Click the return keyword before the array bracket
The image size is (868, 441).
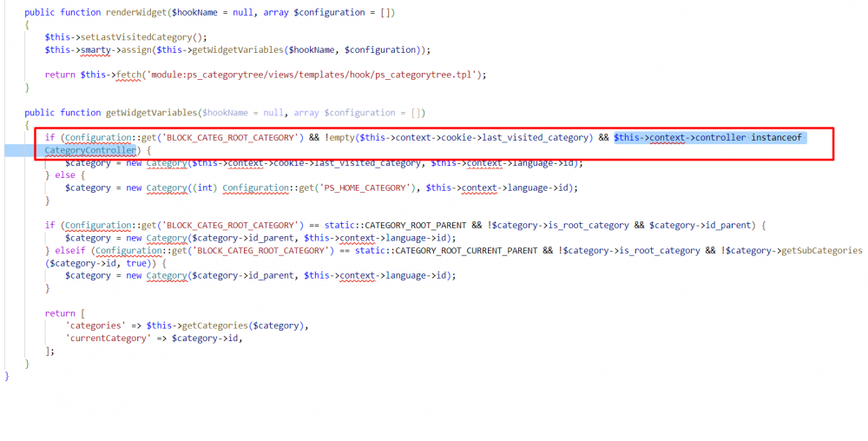(60, 313)
